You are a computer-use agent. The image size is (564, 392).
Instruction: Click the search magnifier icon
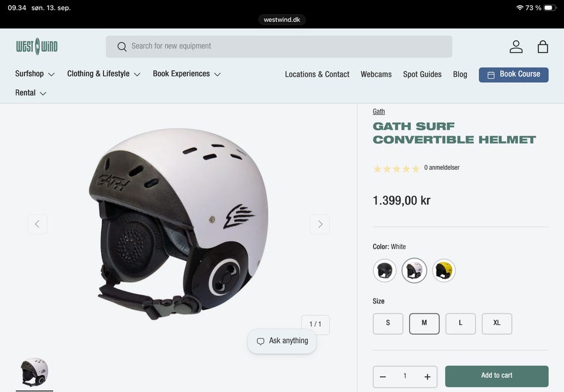click(x=122, y=47)
